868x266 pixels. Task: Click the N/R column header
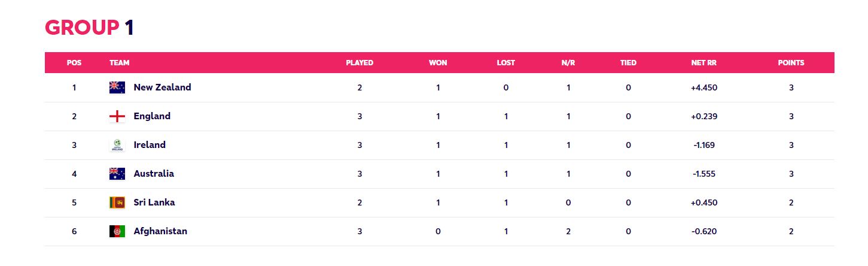(x=568, y=62)
